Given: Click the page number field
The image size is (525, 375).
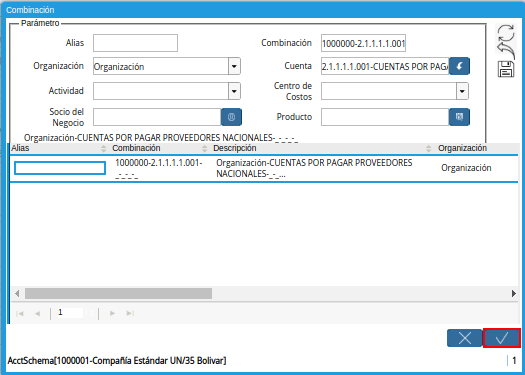Looking at the screenshot, I should click(69, 313).
